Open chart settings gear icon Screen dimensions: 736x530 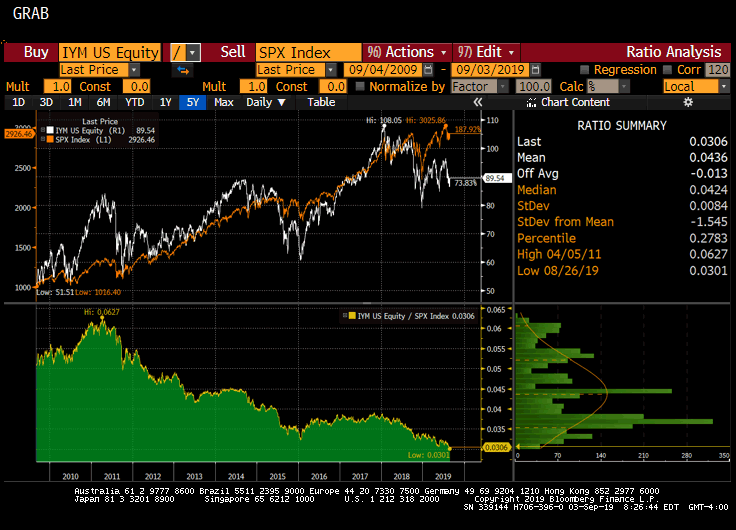coord(688,102)
